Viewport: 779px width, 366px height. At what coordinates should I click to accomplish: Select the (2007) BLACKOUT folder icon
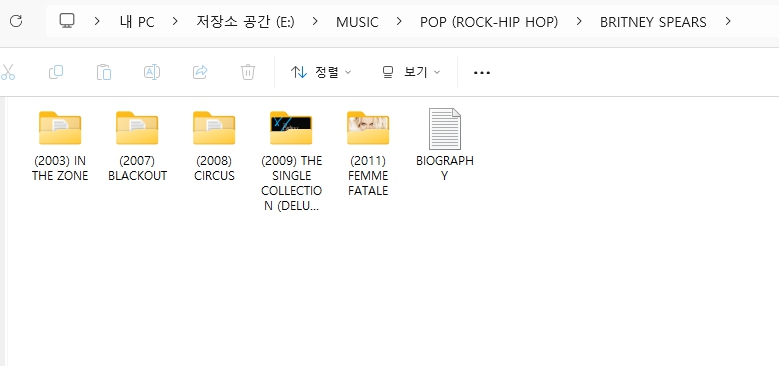137,128
